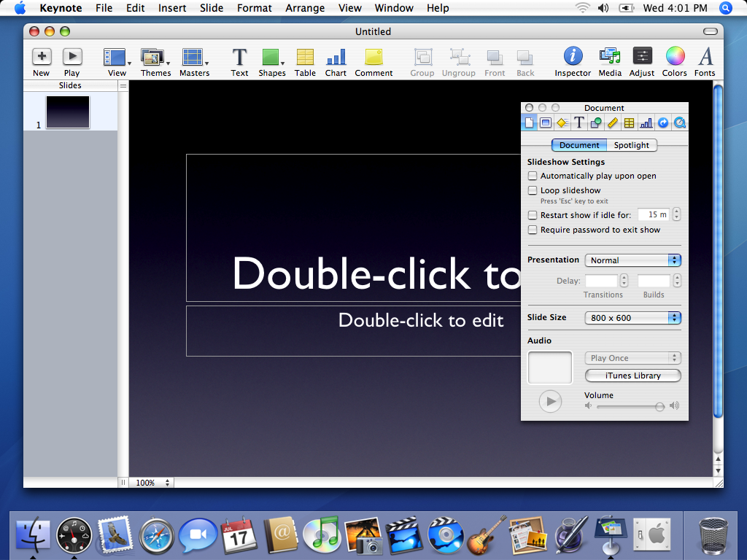Select Metrics inspector ruler icon
The height and width of the screenshot is (560, 747).
612,122
